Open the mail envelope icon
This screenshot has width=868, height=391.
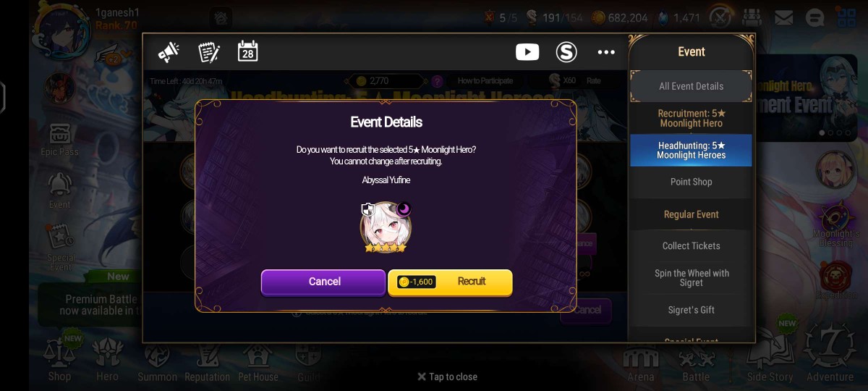pos(783,17)
